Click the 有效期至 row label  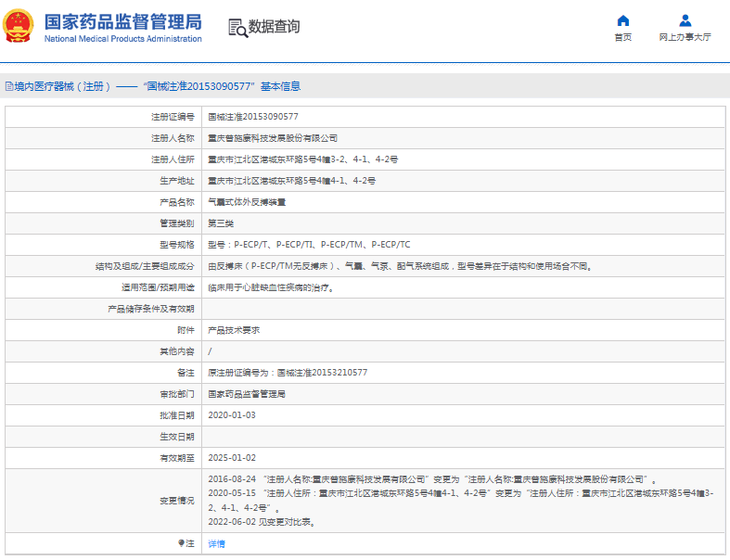click(x=177, y=458)
